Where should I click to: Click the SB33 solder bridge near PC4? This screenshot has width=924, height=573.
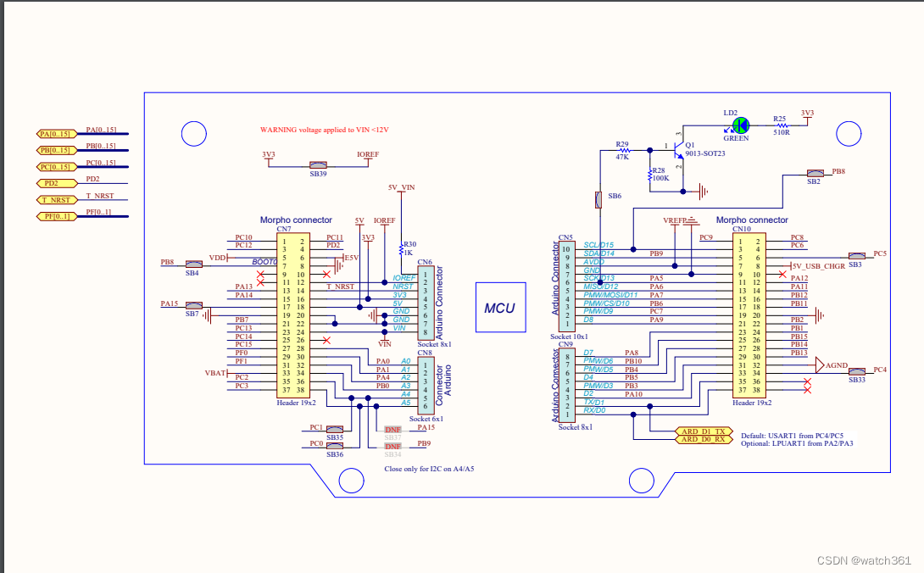pos(857,371)
